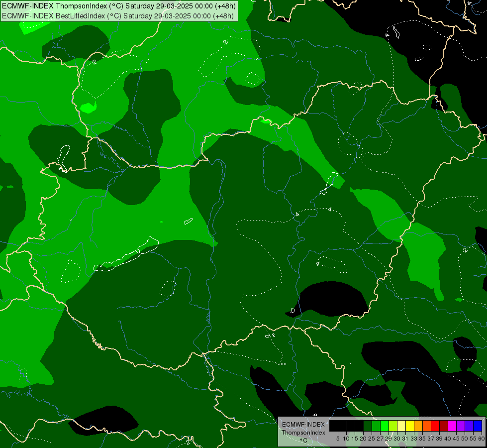This screenshot has height=448, width=487.
Task: Select the medium green 25–27 legend swatch
Action: point(376,426)
